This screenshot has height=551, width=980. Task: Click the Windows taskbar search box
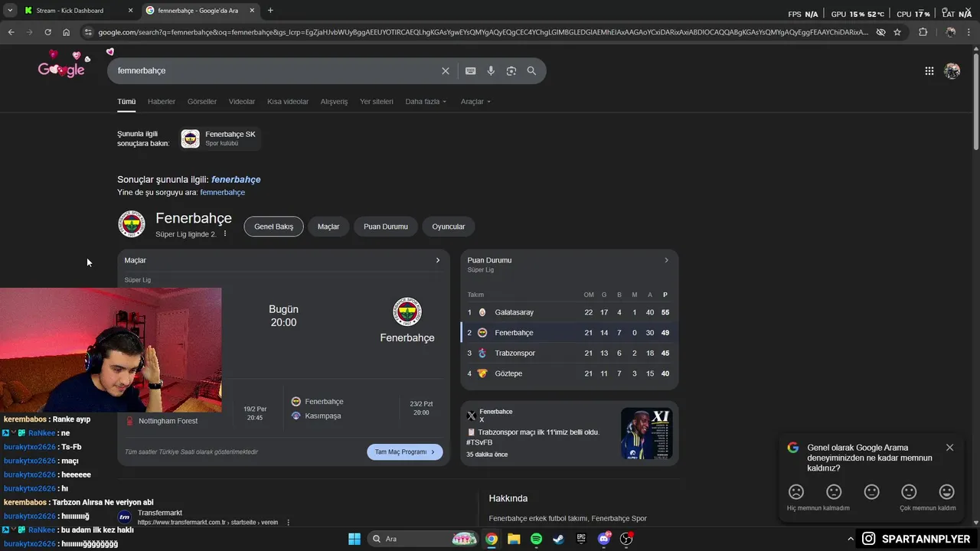(x=424, y=539)
